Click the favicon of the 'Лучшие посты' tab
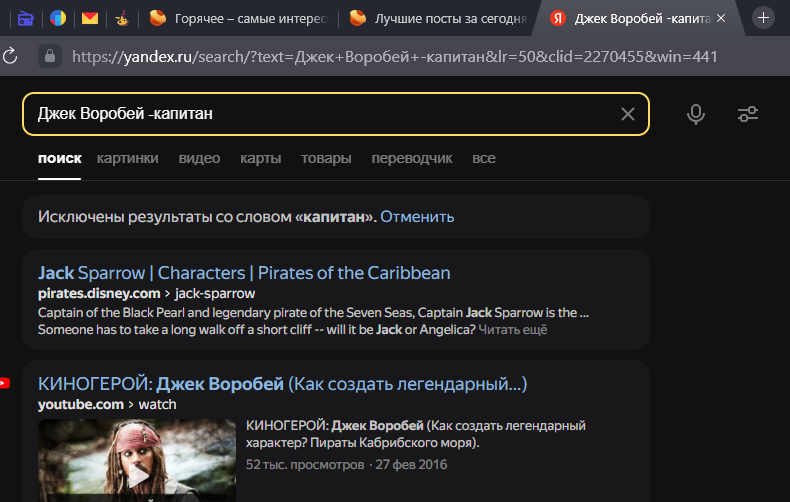790x502 pixels. [358, 18]
